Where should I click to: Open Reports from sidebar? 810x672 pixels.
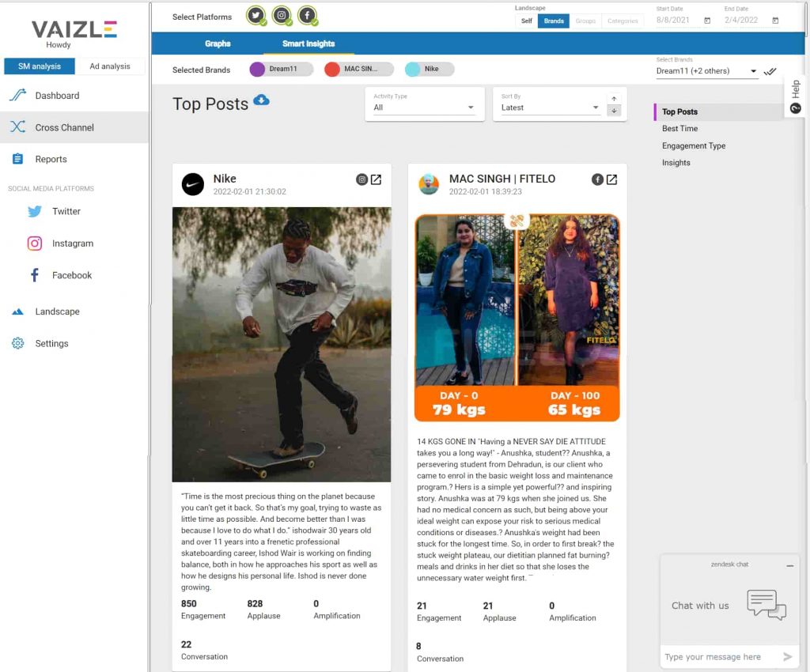coord(74,159)
